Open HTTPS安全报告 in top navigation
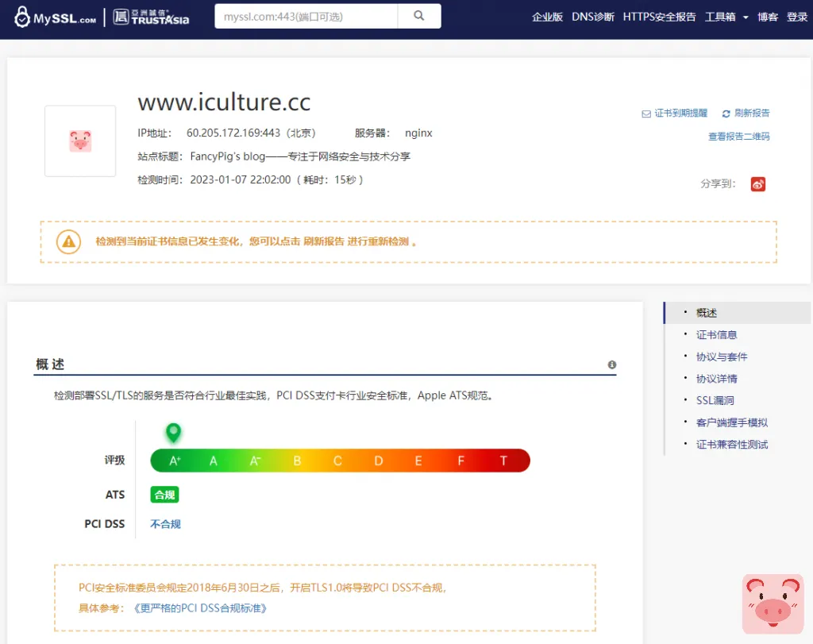The width and height of the screenshot is (813, 644). pos(659,17)
